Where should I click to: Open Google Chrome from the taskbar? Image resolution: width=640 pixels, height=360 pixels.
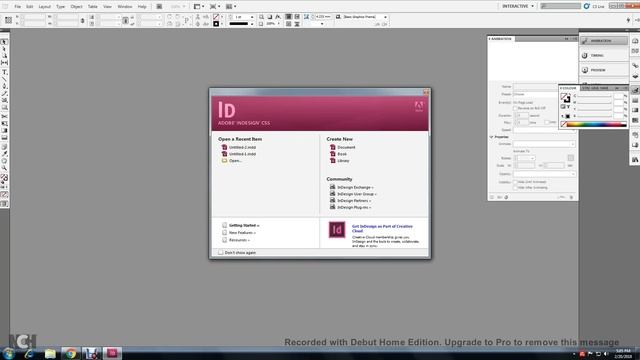[71, 353]
